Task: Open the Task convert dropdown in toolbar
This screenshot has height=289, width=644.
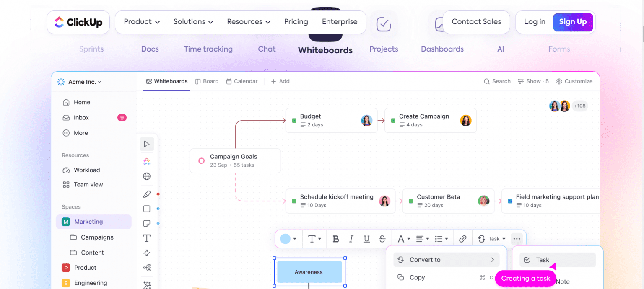Action: point(491,239)
